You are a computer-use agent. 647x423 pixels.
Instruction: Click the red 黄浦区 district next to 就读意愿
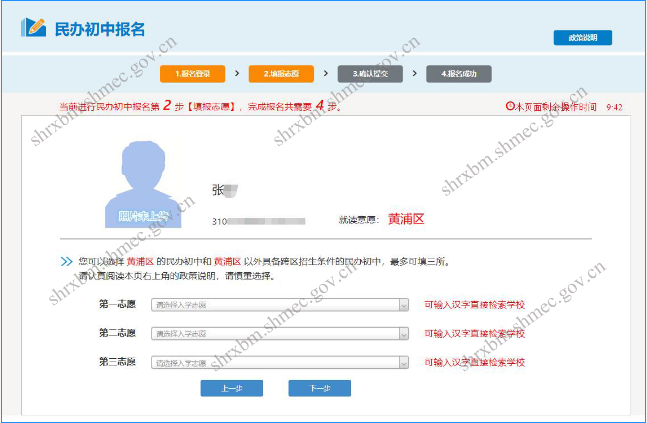pyautogui.click(x=406, y=219)
